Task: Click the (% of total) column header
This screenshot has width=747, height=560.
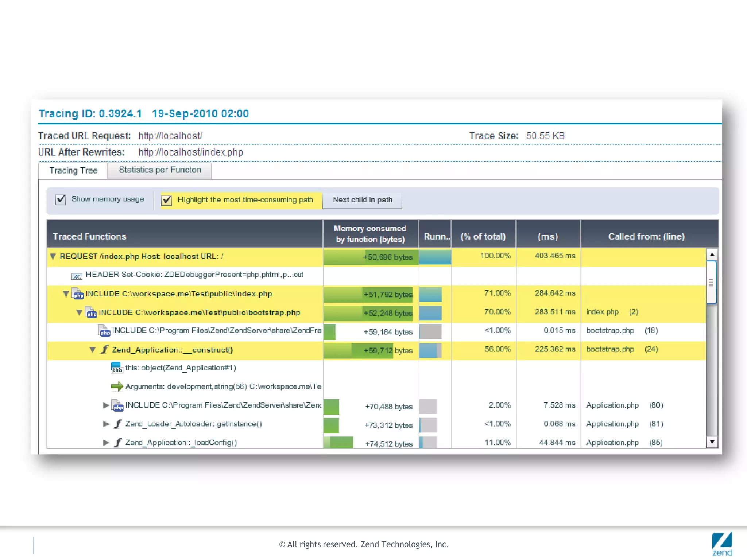Action: tap(483, 237)
